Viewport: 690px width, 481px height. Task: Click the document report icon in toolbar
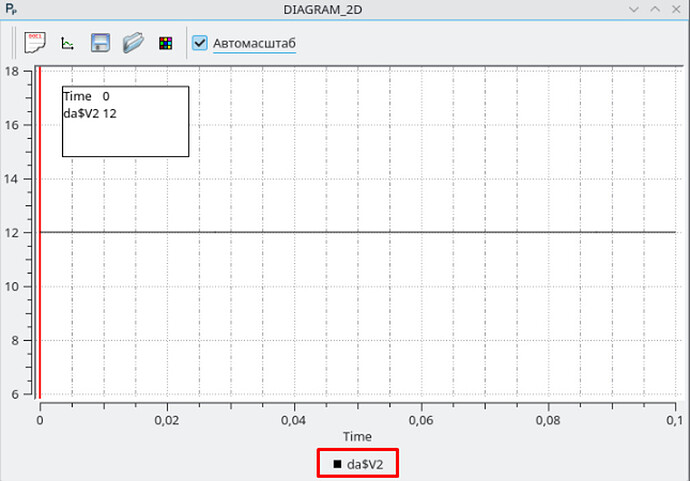coord(35,43)
